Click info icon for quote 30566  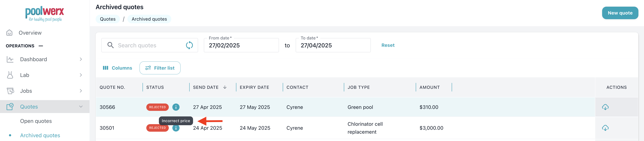(x=176, y=107)
